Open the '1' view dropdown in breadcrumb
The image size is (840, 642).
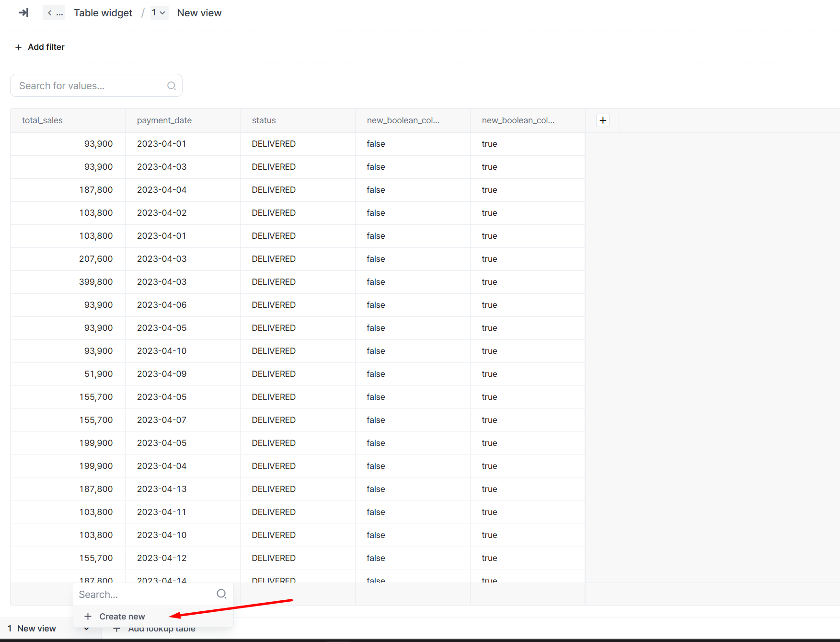point(159,13)
